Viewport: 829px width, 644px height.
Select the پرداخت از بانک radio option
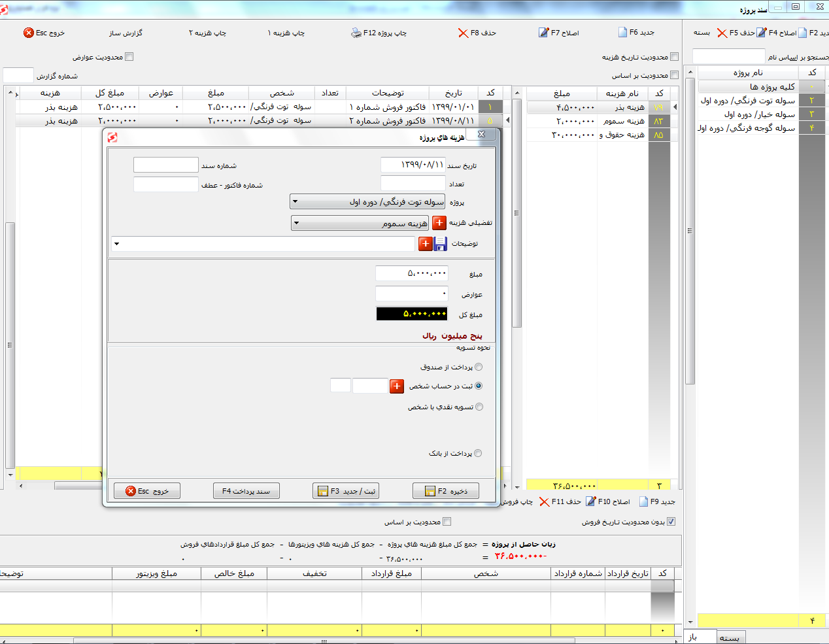pyautogui.click(x=478, y=454)
